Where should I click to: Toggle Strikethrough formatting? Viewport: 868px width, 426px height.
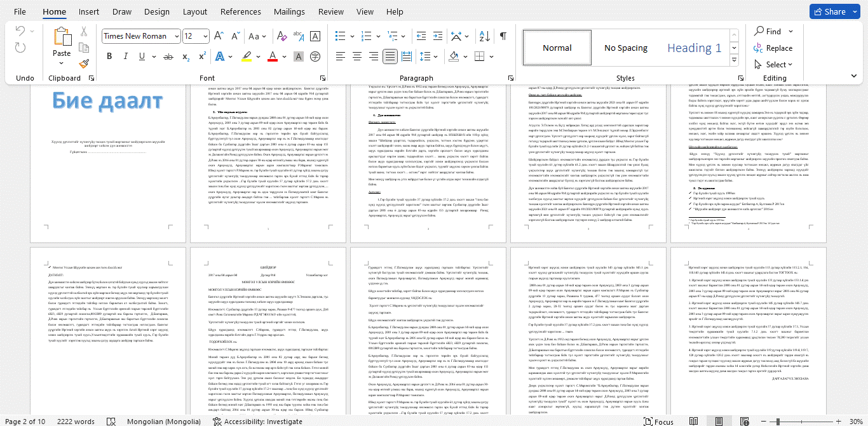point(168,57)
